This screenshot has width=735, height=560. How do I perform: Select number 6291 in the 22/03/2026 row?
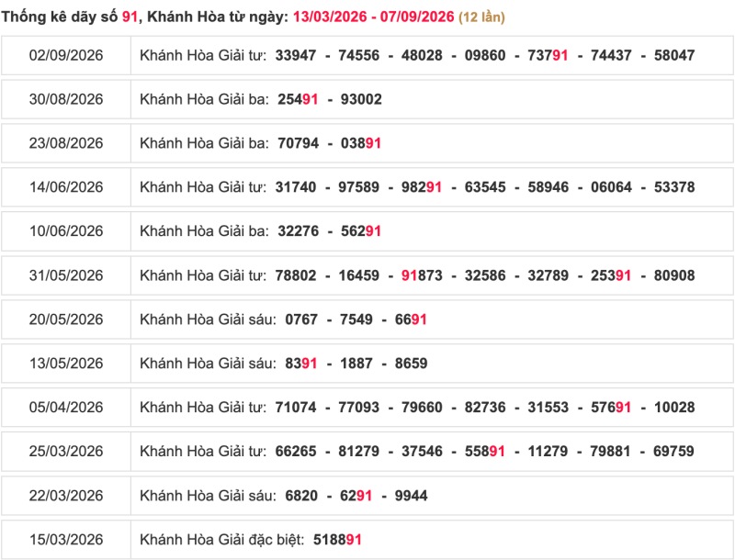(x=356, y=496)
